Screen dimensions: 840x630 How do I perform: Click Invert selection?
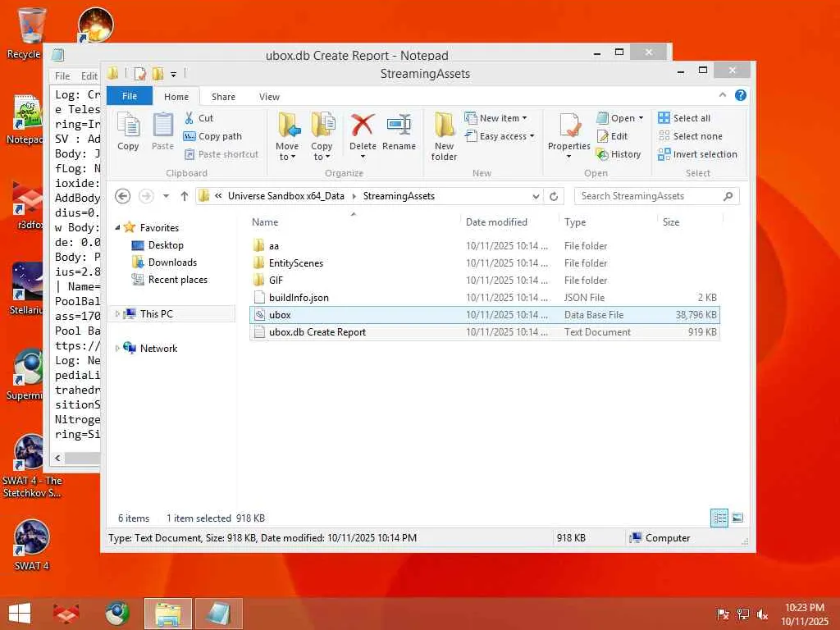click(698, 154)
